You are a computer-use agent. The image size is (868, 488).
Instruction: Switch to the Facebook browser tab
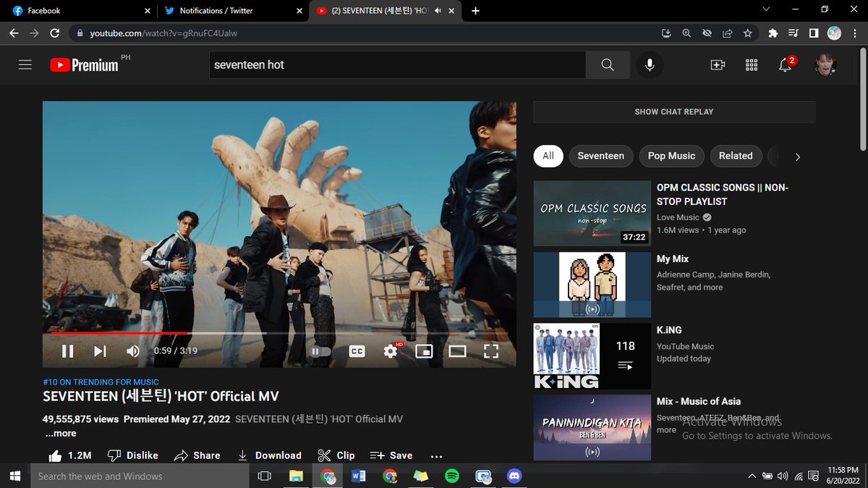coord(80,11)
